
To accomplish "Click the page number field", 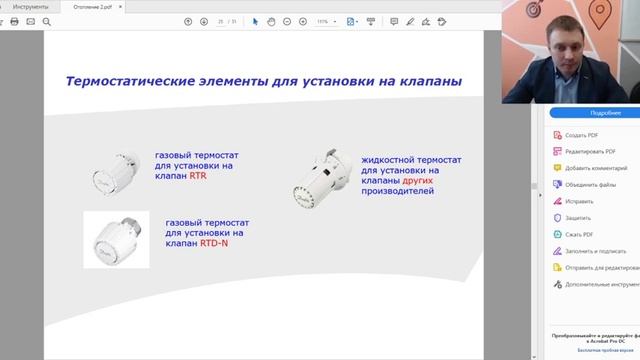I will (x=221, y=22).
